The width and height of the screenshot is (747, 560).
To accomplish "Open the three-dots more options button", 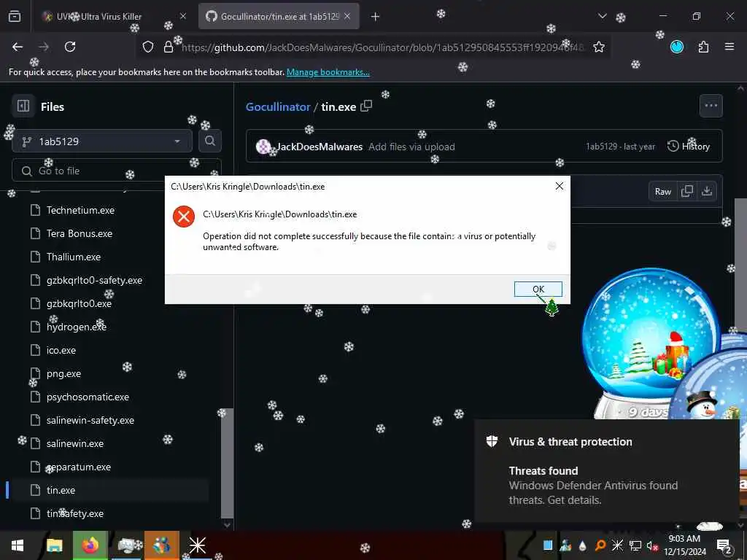I will pos(711,105).
